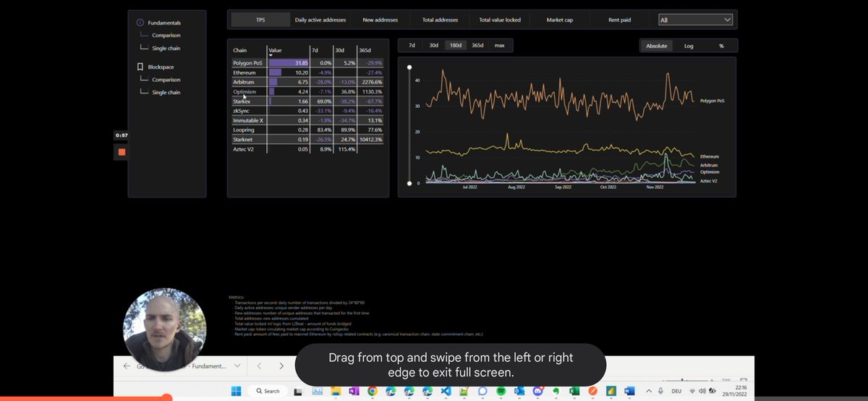868x401 pixels.
Task: Open Single chain under Fundamentals
Action: point(166,48)
